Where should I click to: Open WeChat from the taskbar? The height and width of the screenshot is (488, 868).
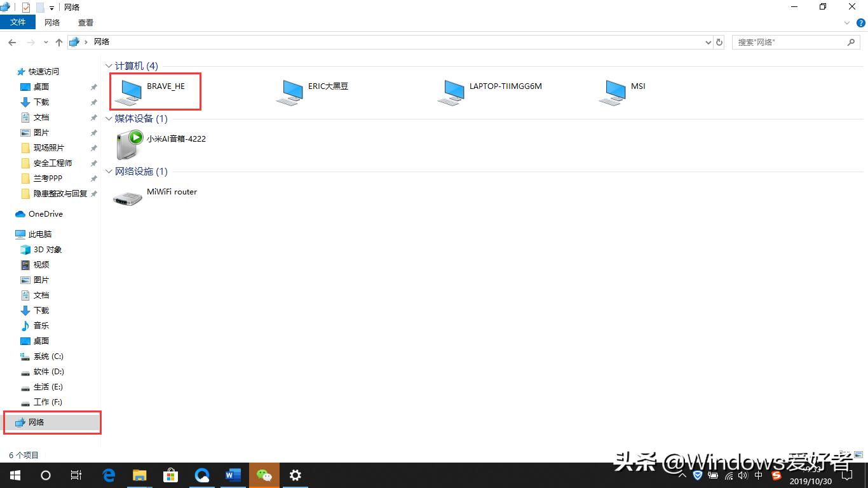(264, 475)
